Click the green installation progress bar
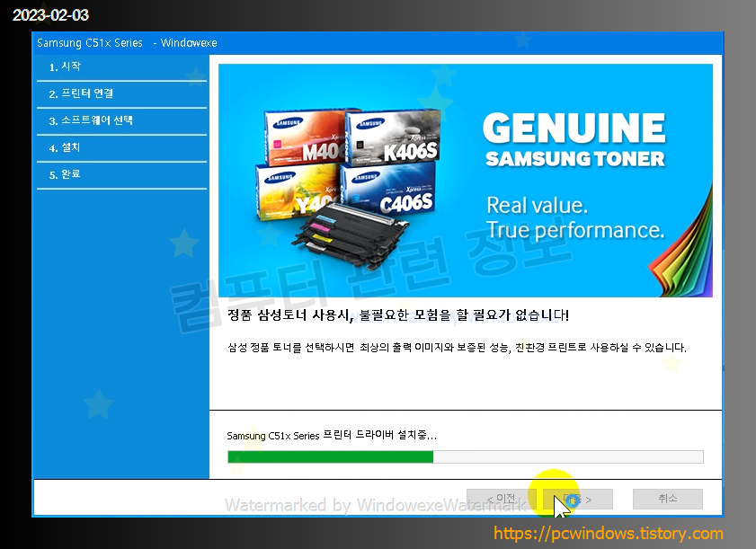The image size is (756, 549). coord(466,456)
